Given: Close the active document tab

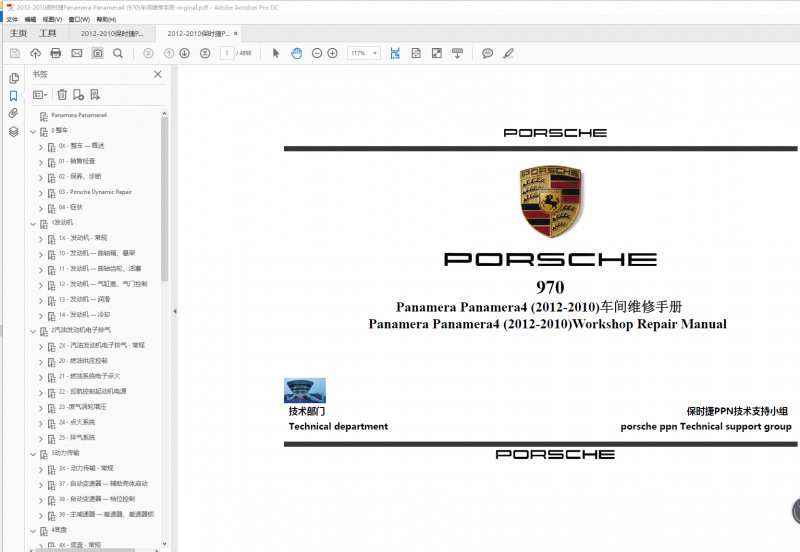Looking at the screenshot, I should [235, 34].
